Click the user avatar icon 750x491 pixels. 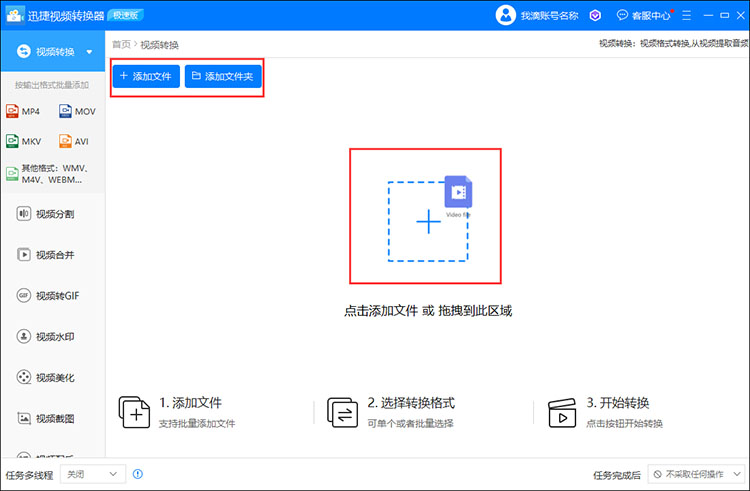tap(506, 15)
